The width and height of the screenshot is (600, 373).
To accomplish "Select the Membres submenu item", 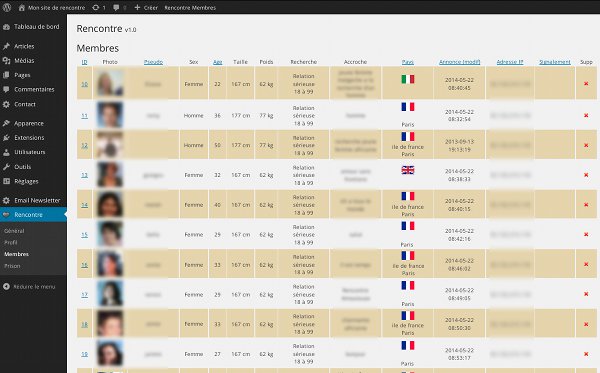I will (x=16, y=254).
